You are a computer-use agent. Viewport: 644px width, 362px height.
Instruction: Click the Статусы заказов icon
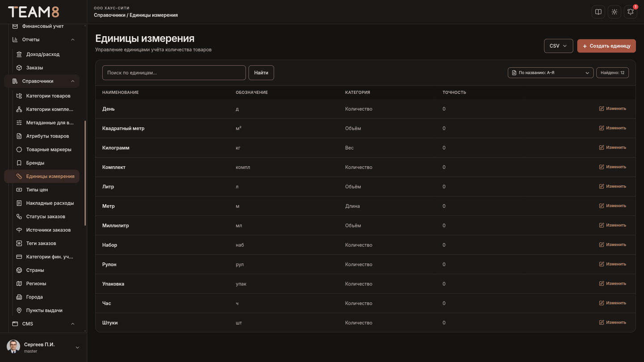[19, 216]
